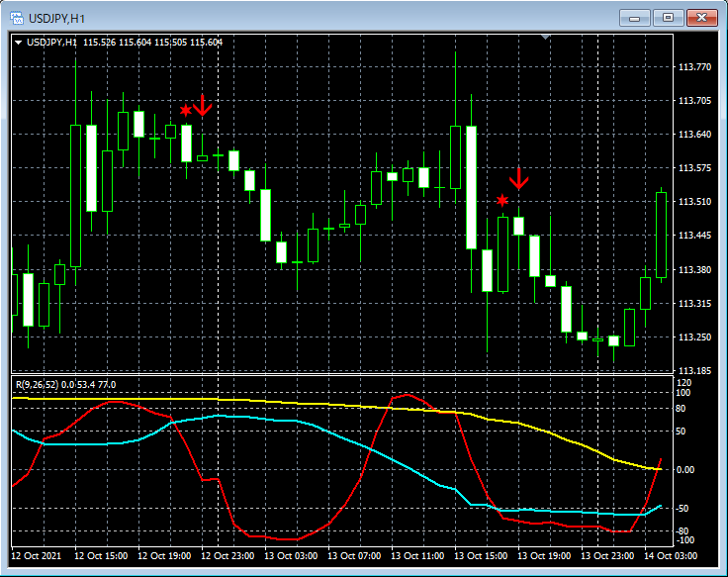Image resolution: width=728 pixels, height=577 pixels.
Task: Click the 14 Oct 03:00 time label
Action: tap(671, 556)
